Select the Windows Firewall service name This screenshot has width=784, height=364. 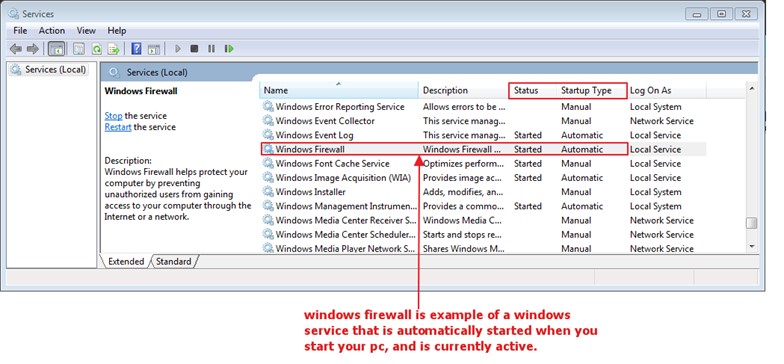point(310,149)
